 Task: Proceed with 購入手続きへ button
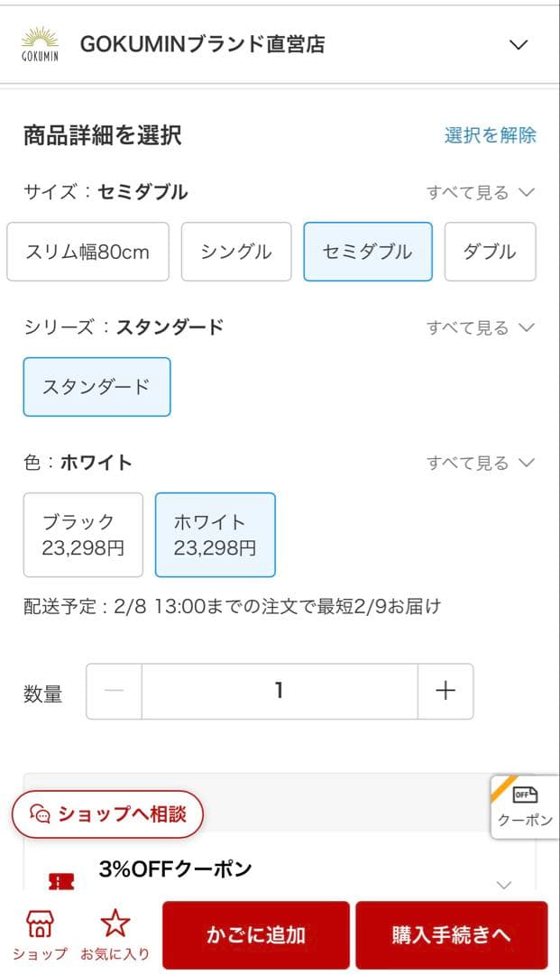[x=451, y=935]
